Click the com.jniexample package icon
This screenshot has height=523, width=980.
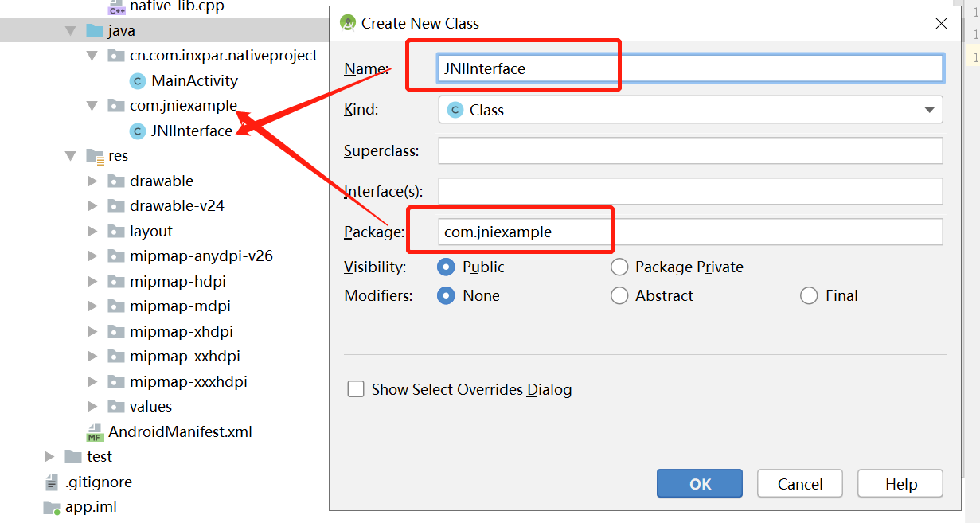point(115,105)
